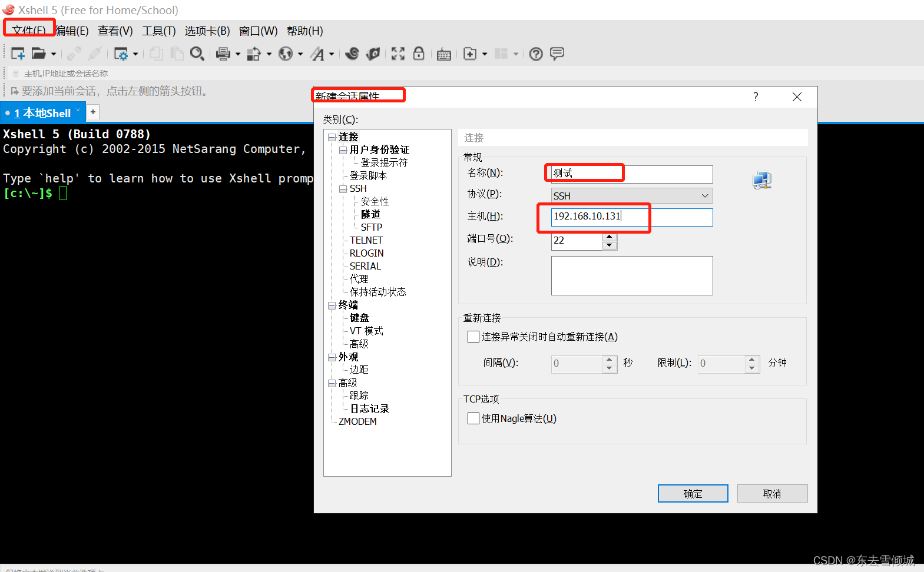Click the 主机 input field
The image size is (924, 572).
pyautogui.click(x=632, y=217)
